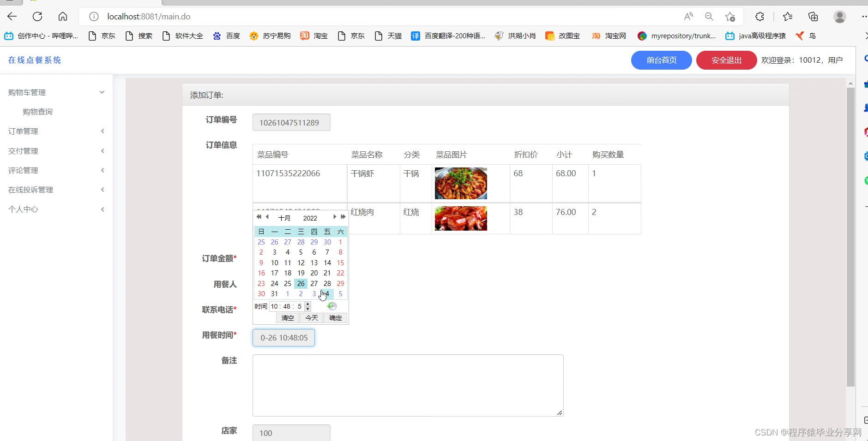Image resolution: width=868 pixels, height=441 pixels.
Task: Click the browser back arrow
Action: (x=12, y=17)
